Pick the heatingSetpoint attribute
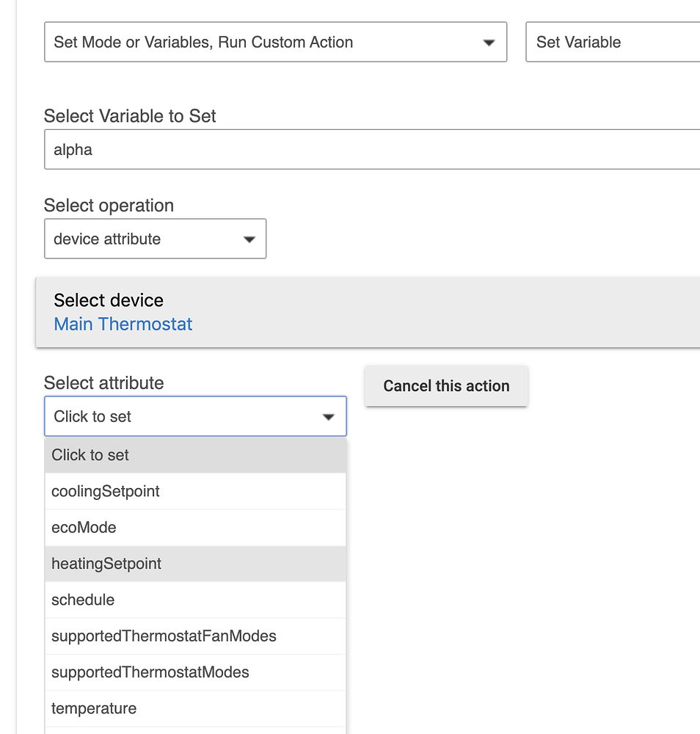 tap(196, 564)
